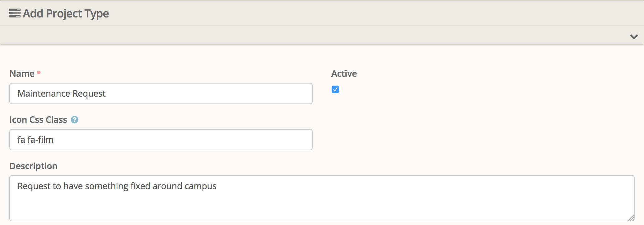
Task: Uncheck the Active checkbox
Action: click(x=335, y=89)
